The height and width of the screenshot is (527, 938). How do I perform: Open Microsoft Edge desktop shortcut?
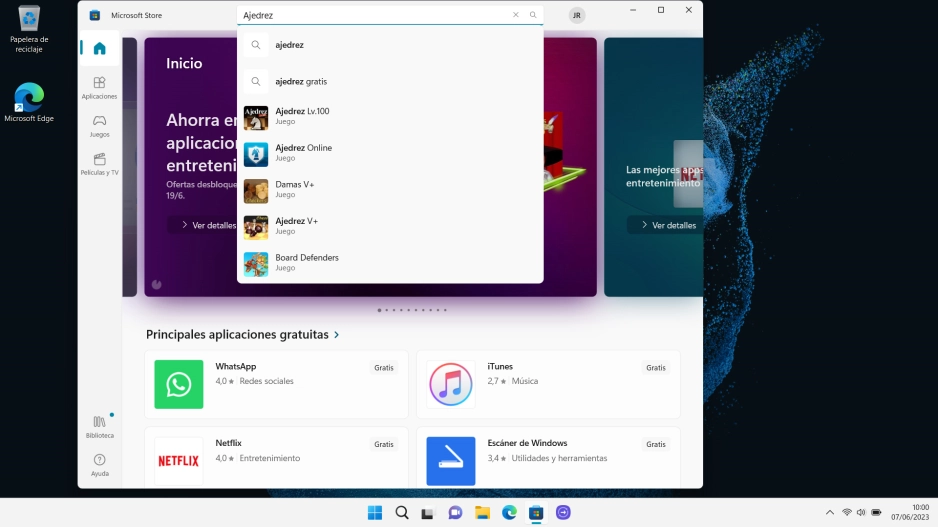[x=29, y=103]
